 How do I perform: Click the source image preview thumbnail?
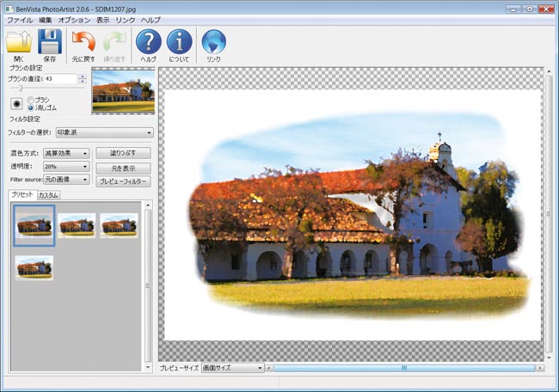pyautogui.click(x=123, y=91)
